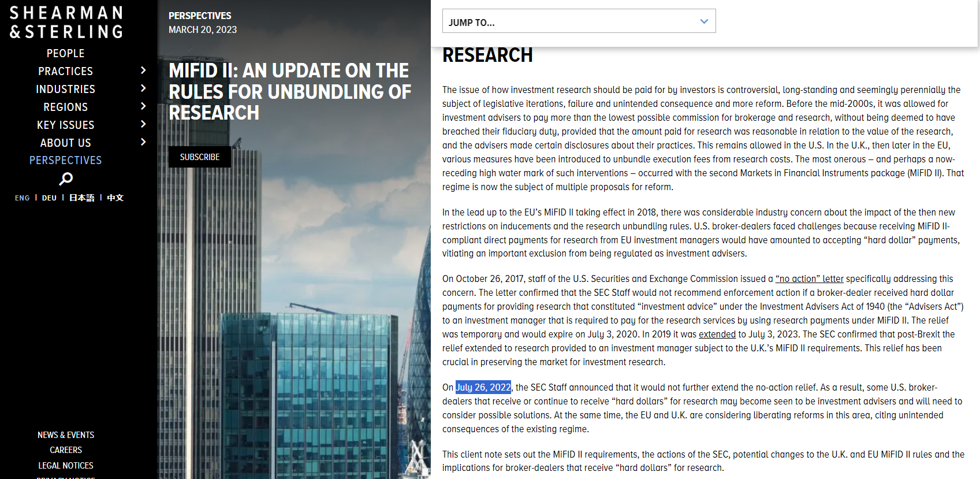The height and width of the screenshot is (479, 980).
Task: Click the RESEARCH section heading
Action: click(x=487, y=55)
